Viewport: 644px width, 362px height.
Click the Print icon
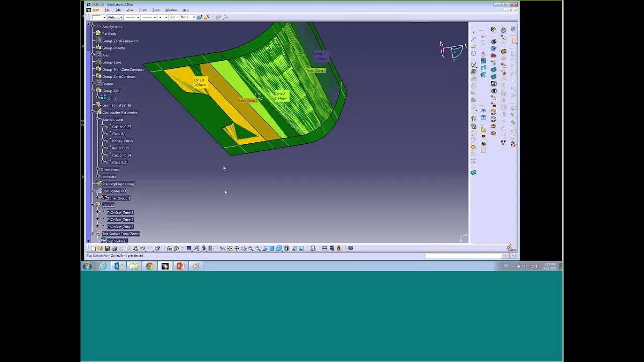tap(114, 248)
